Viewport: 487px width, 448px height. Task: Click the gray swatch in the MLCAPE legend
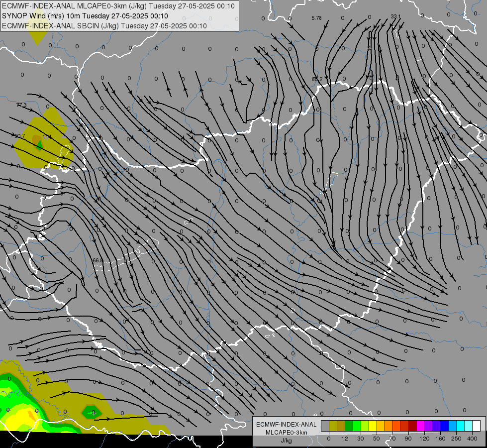pyautogui.click(x=325, y=426)
